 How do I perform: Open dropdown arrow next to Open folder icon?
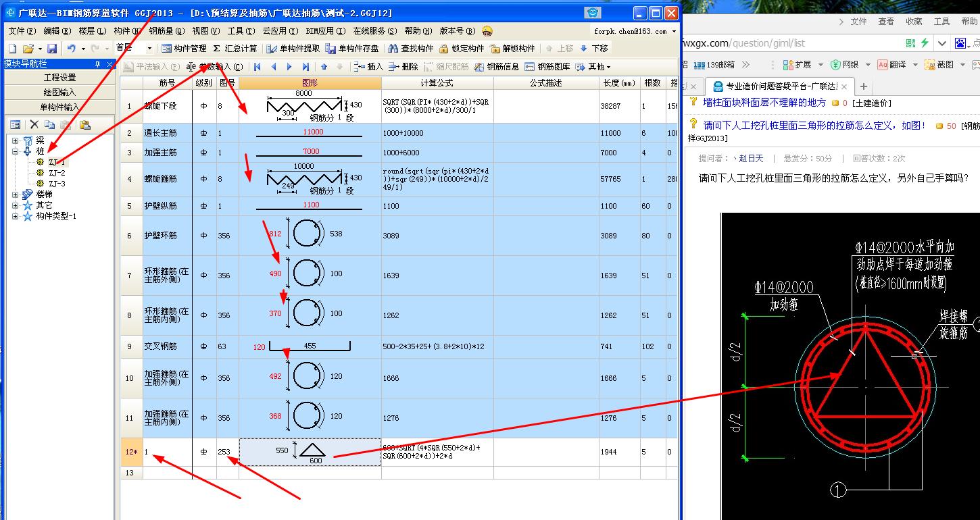pos(39,49)
